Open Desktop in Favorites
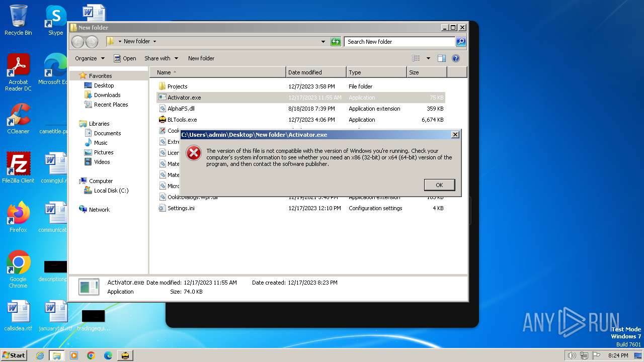Image resolution: width=644 pixels, height=362 pixels. pos(104,85)
